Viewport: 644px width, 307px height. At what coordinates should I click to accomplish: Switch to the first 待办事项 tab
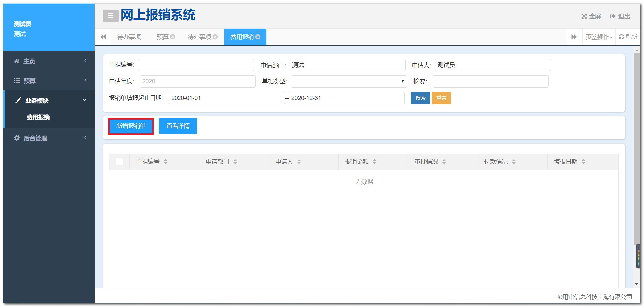pyautogui.click(x=129, y=37)
